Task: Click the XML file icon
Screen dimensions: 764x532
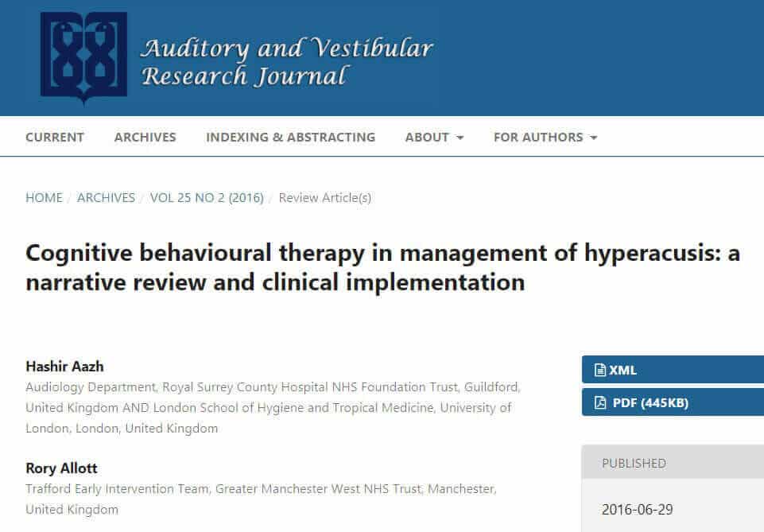Action: 599,370
